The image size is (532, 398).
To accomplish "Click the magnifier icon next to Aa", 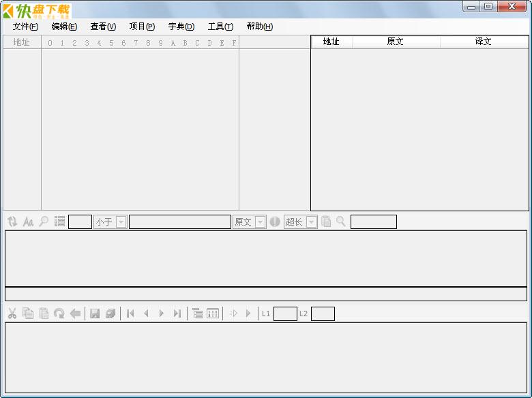I will click(44, 221).
